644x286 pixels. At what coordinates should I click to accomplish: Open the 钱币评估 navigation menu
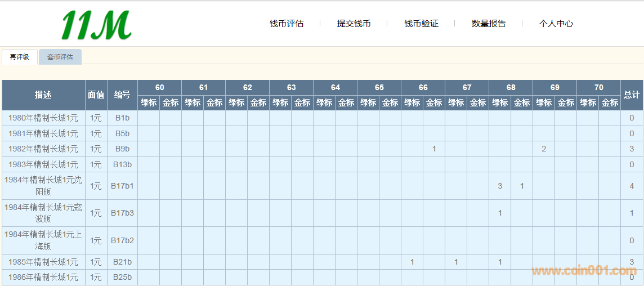pyautogui.click(x=287, y=24)
